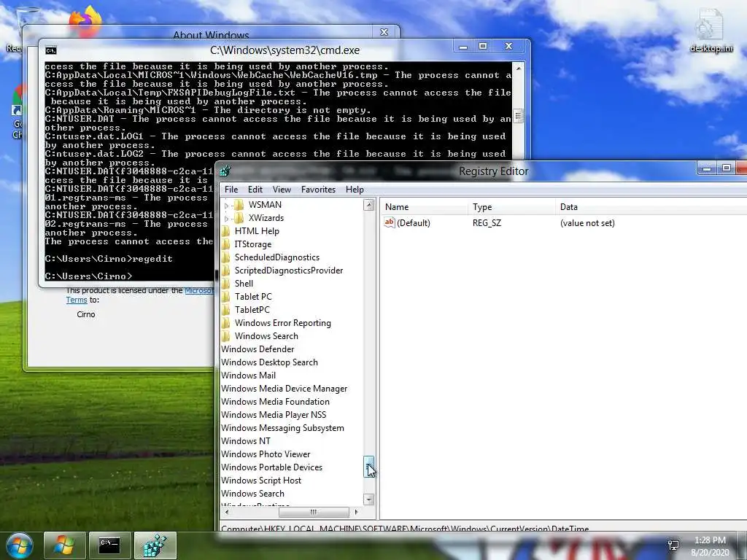Click the network tray icon
747x560 pixels.
[x=673, y=545]
